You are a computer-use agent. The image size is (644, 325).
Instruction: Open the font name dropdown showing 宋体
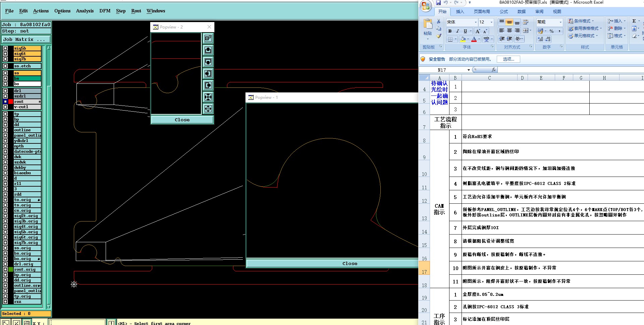475,22
